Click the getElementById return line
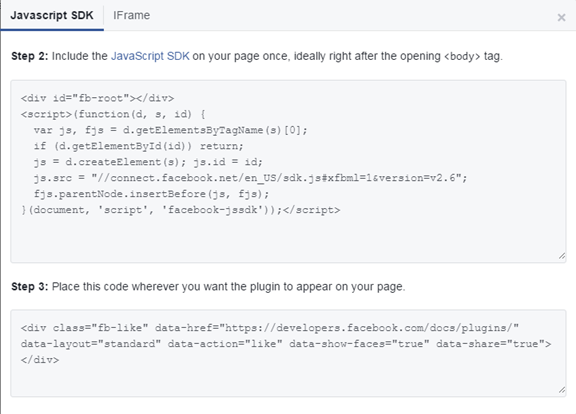Viewport: 576px width, 414px height. pyautogui.click(x=138, y=146)
